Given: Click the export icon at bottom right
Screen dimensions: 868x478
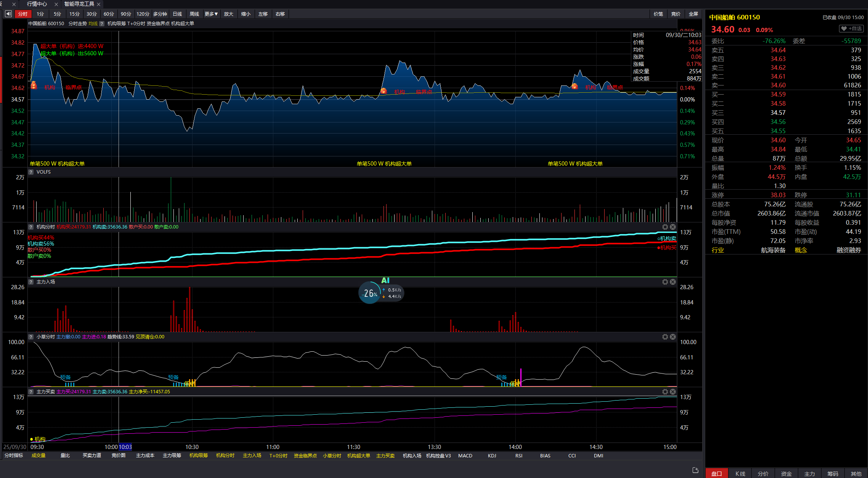Looking at the screenshot, I should coord(695,470).
